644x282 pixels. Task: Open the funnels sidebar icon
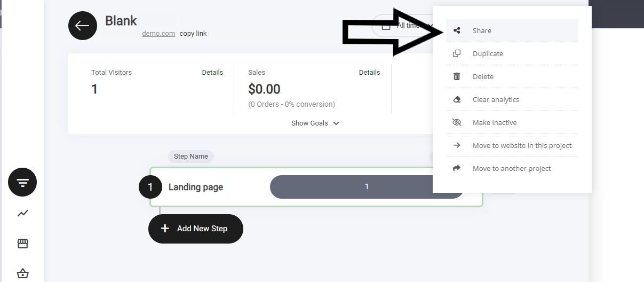[22, 183]
